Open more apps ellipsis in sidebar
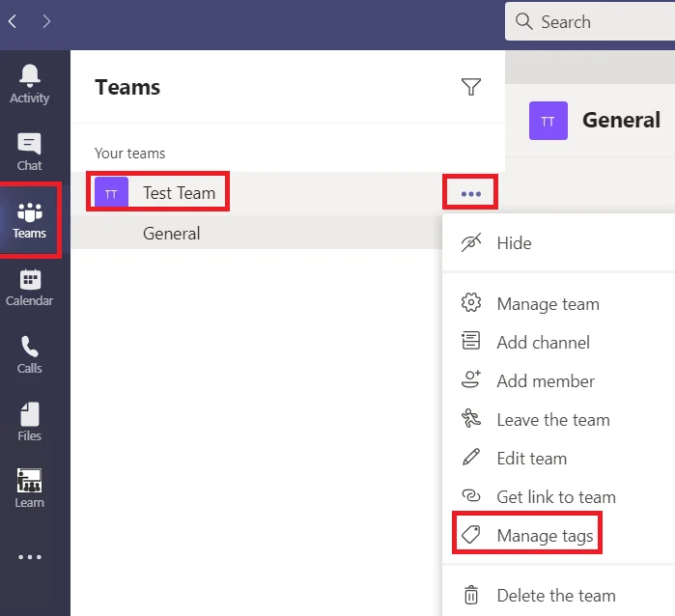675x616 pixels. (30, 557)
